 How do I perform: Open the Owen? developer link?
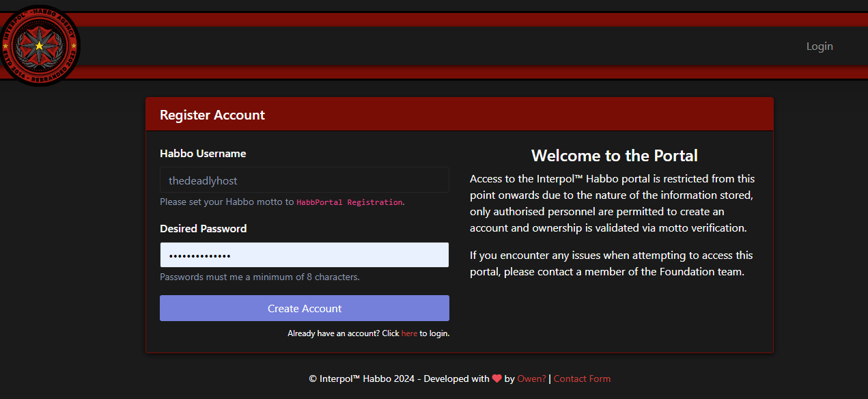click(531, 379)
